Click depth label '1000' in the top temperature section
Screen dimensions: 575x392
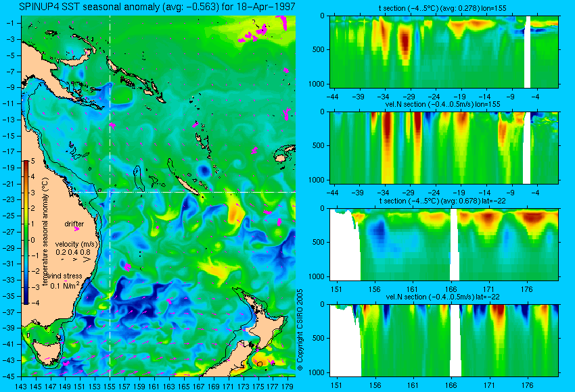coord(317,84)
